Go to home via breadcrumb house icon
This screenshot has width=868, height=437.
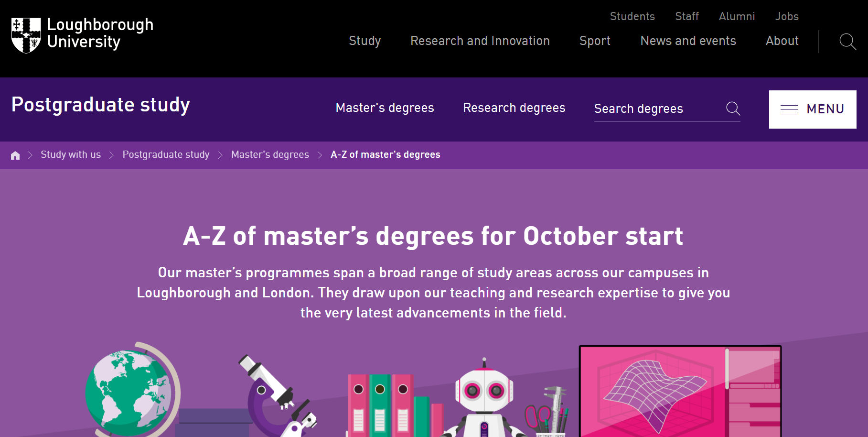[15, 155]
